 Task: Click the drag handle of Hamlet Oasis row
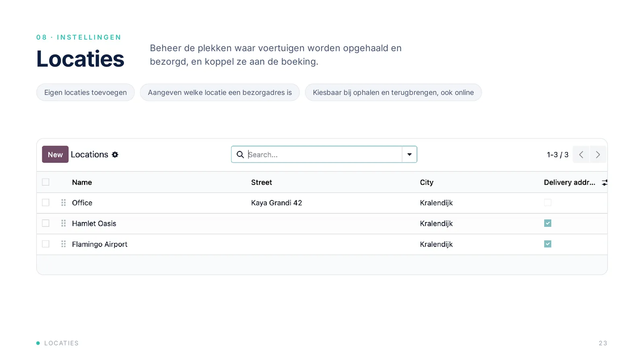coord(63,223)
